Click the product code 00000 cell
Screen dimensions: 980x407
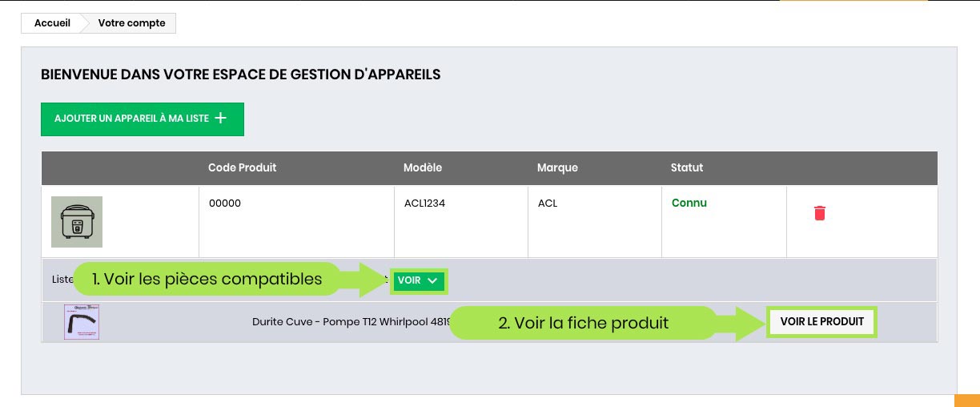click(225, 203)
